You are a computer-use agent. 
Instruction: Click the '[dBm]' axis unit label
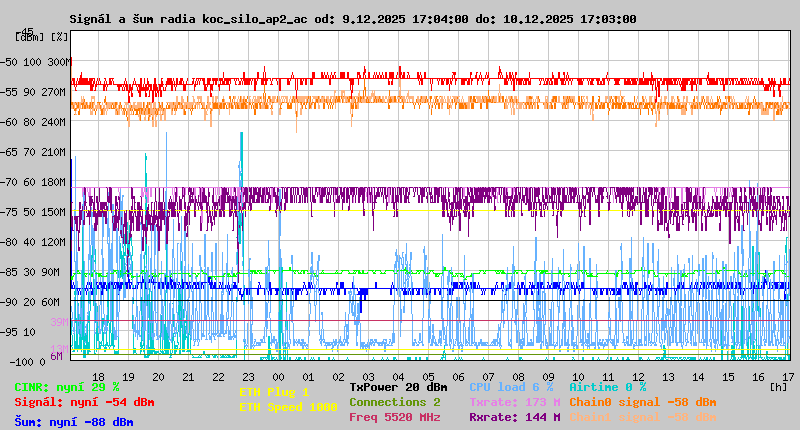coord(30,37)
